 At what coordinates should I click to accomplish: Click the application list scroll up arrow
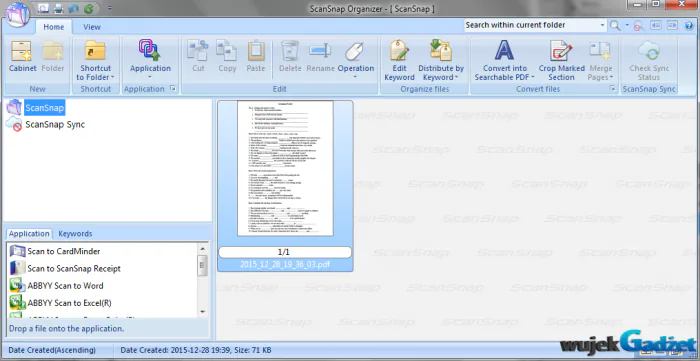(202, 249)
